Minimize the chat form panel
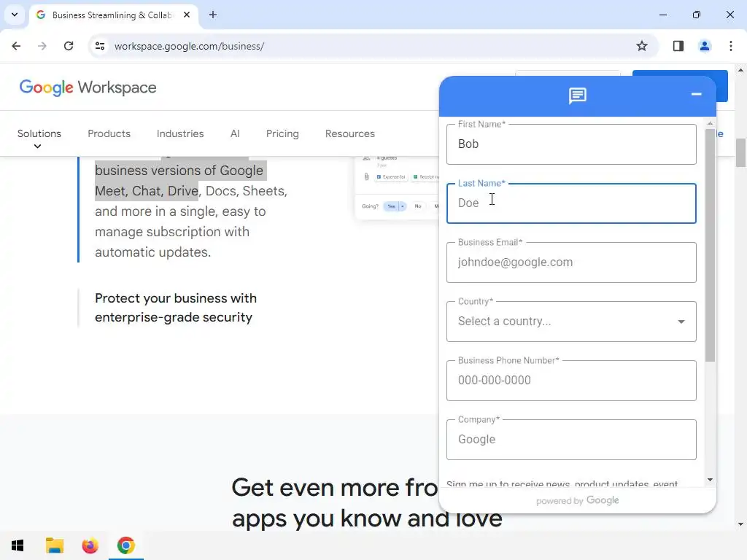747x560 pixels. point(696,94)
